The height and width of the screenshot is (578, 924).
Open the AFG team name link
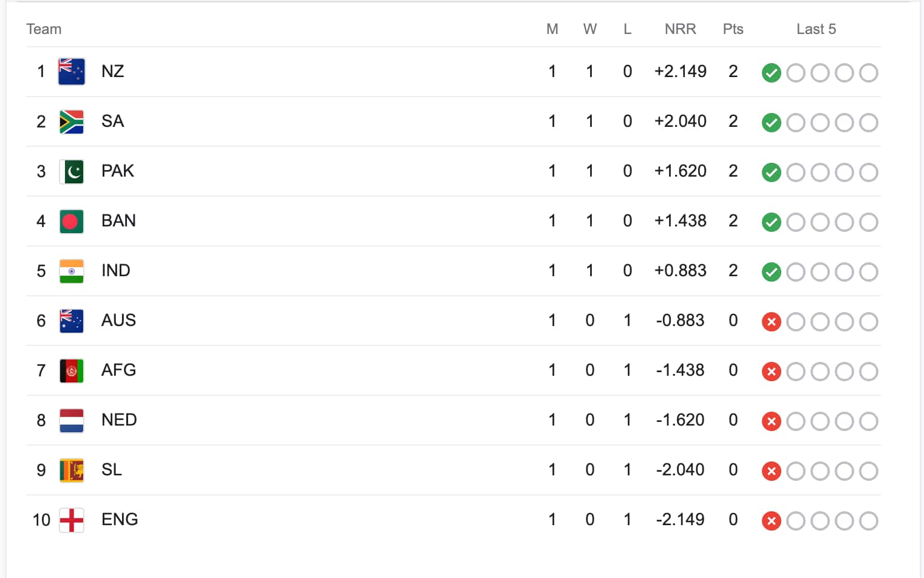118,370
